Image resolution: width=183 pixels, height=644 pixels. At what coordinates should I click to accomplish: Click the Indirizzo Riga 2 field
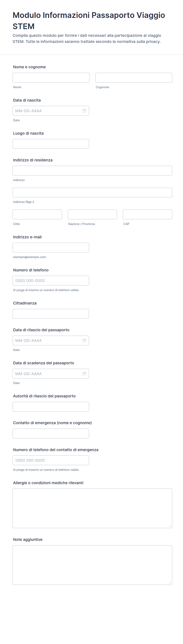tap(92, 192)
